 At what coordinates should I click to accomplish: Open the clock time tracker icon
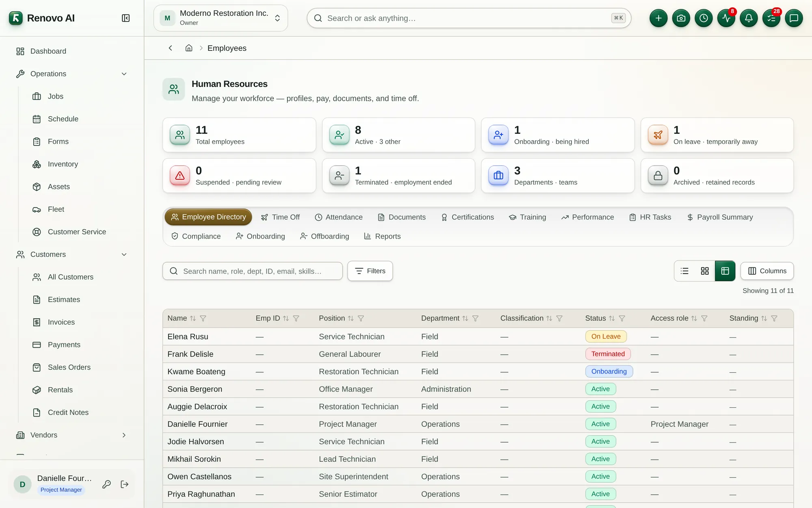tap(704, 18)
